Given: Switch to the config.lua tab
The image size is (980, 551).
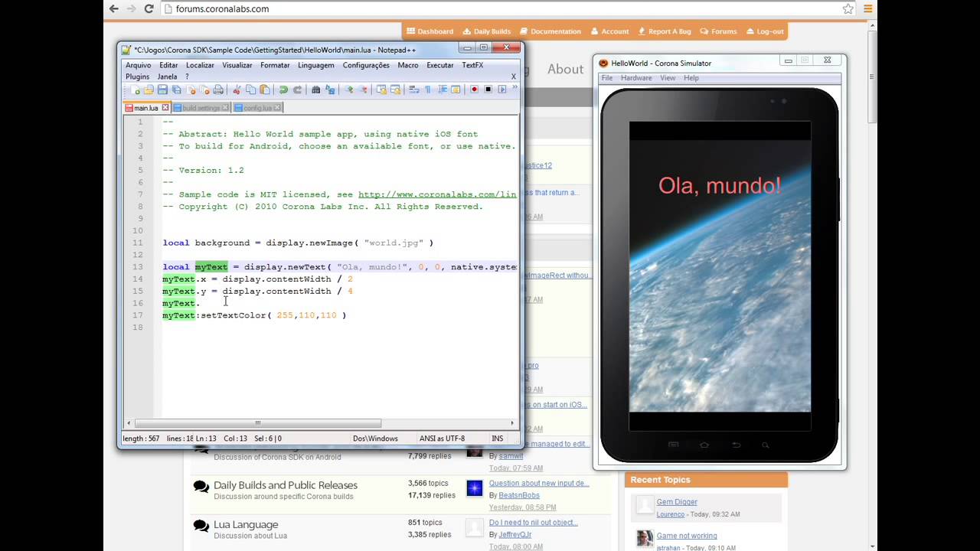Looking at the screenshot, I should tap(257, 108).
